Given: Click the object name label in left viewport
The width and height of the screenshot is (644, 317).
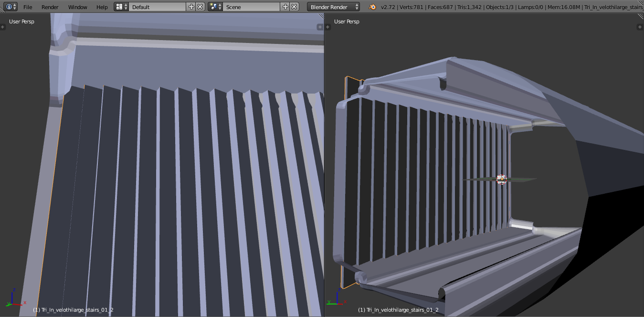Looking at the screenshot, I should coord(73,310).
